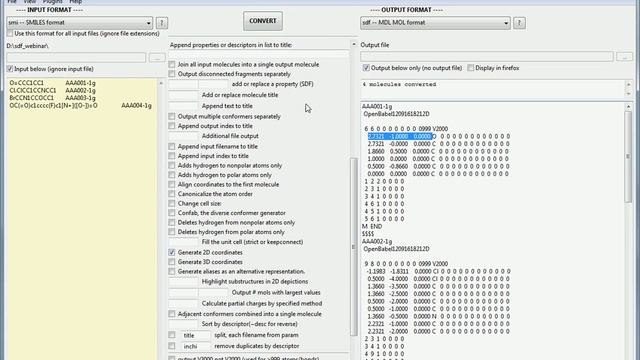The width and height of the screenshot is (640, 360).
Task: Enable 'Append output index to title'
Action: pyautogui.click(x=172, y=126)
